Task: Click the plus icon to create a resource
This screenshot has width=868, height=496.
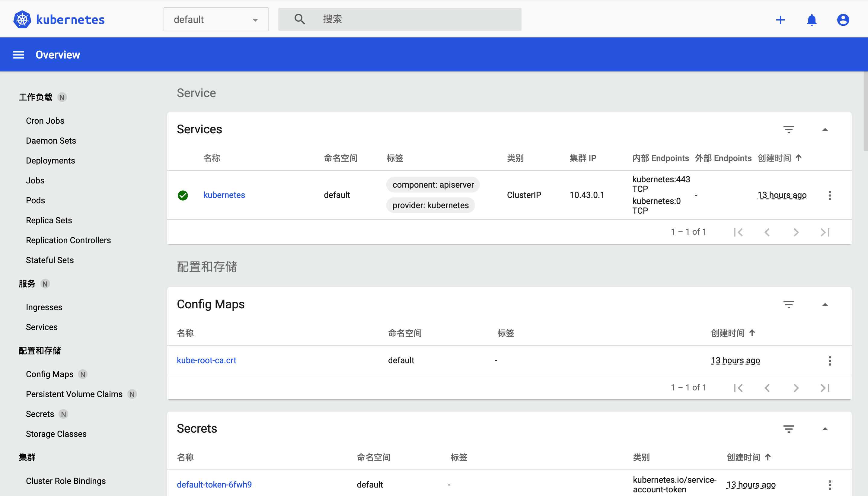Action: 780,20
